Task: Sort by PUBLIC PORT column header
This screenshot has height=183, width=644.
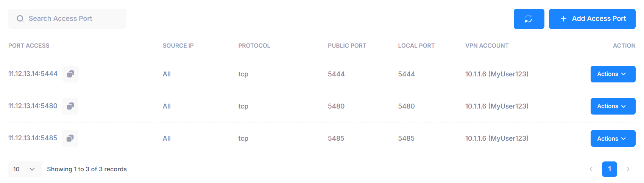Action: 347,46
